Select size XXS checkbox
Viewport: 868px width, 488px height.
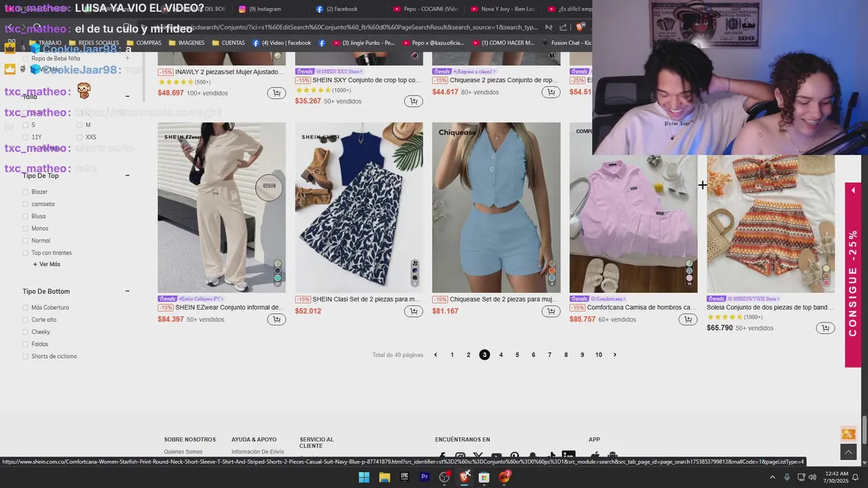pyautogui.click(x=79, y=137)
